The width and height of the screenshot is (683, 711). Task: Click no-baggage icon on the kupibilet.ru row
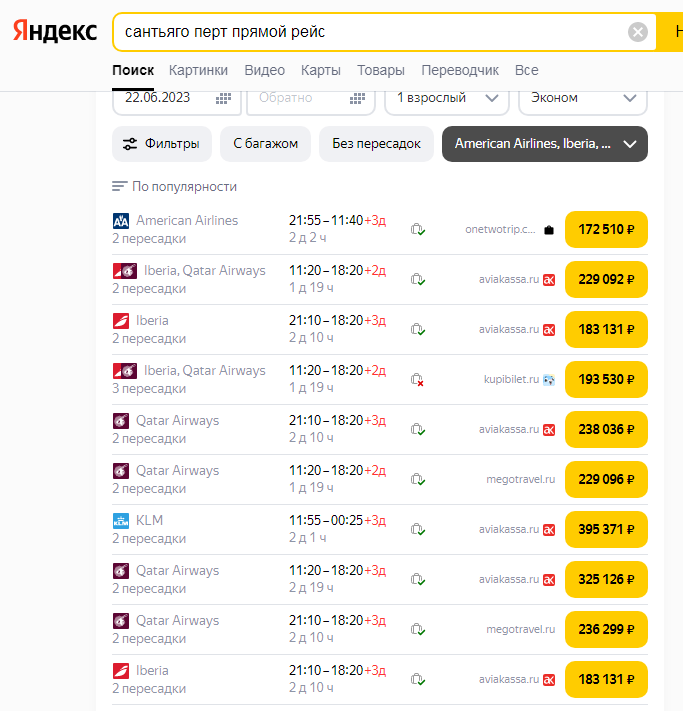[x=418, y=379]
